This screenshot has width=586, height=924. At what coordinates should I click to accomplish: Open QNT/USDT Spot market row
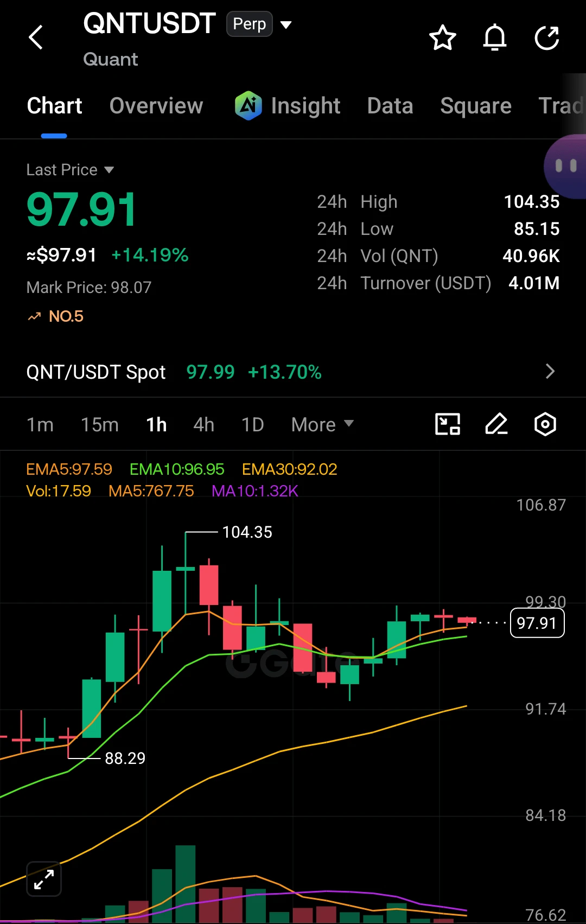[293, 372]
